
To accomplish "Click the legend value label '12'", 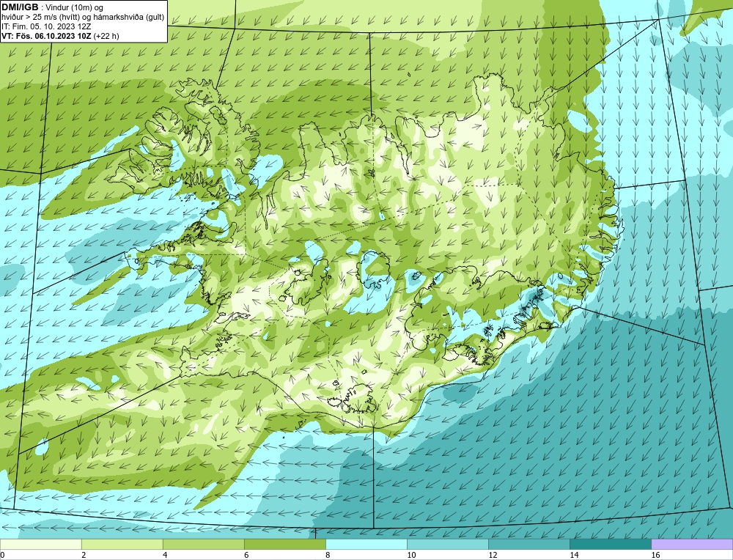I will click(493, 555).
